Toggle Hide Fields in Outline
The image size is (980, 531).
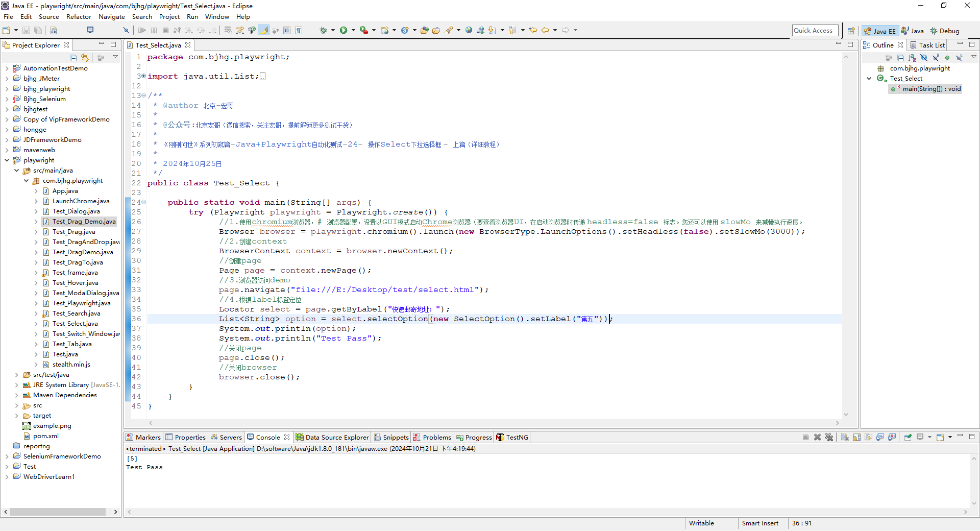[924, 58]
